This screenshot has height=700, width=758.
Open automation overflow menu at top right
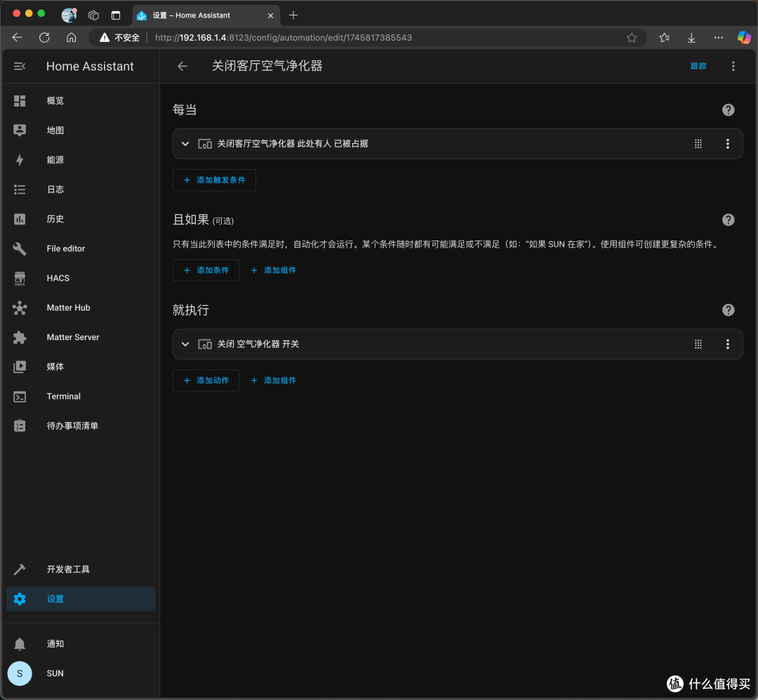[x=733, y=66]
